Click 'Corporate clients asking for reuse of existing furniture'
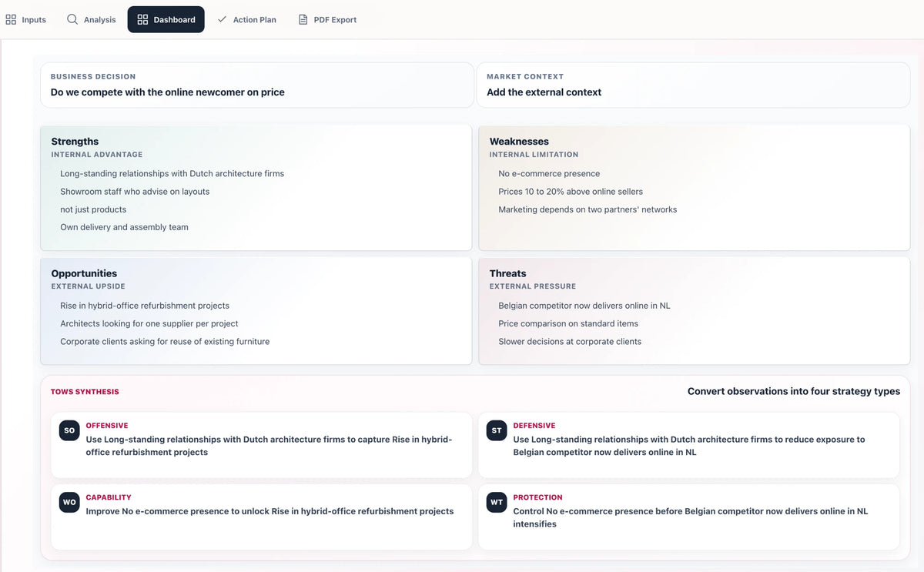Image resolution: width=924 pixels, height=572 pixels. pos(165,342)
